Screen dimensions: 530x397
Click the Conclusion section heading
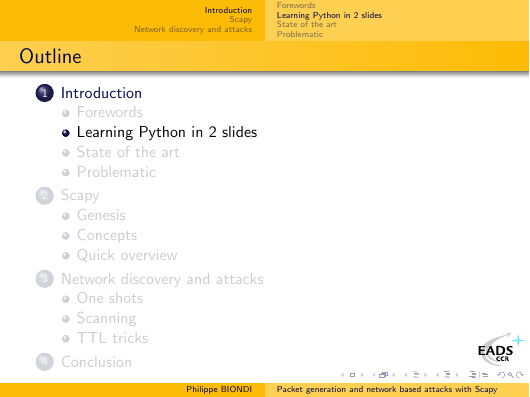(x=96, y=362)
